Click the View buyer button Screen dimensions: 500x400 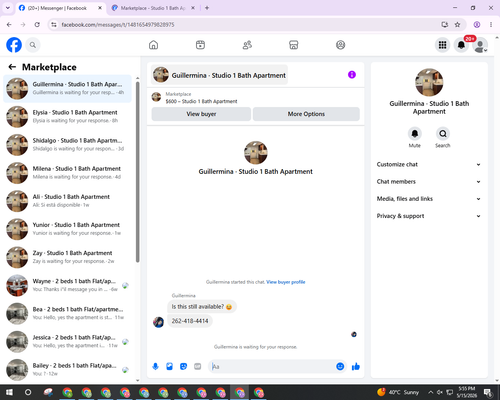[x=201, y=114]
